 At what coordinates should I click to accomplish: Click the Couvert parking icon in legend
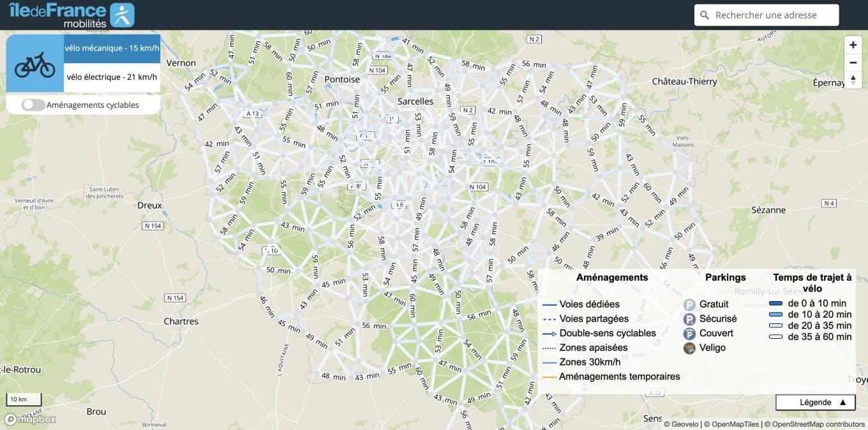tap(689, 334)
